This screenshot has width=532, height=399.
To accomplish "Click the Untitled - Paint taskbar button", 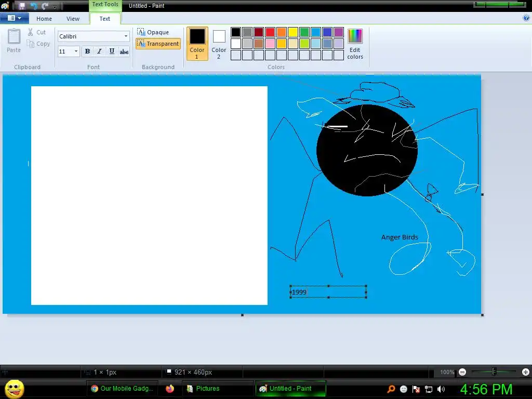I will tap(290, 389).
